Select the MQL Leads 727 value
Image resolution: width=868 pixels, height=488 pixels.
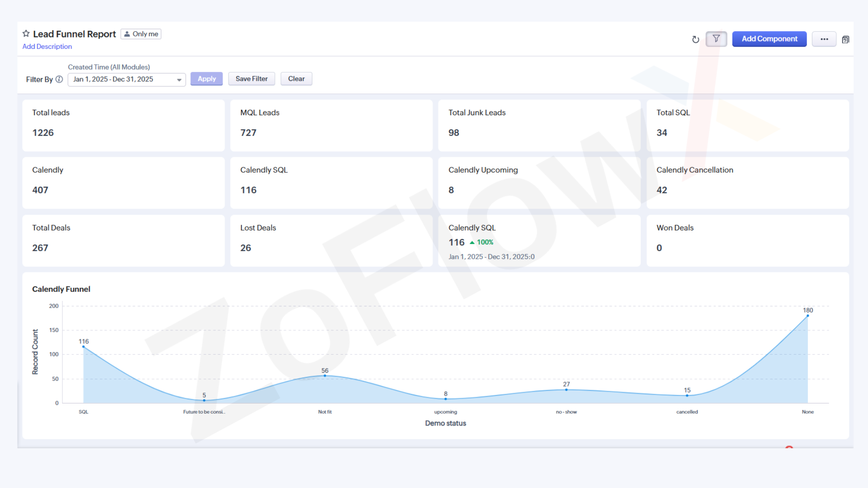pos(248,133)
